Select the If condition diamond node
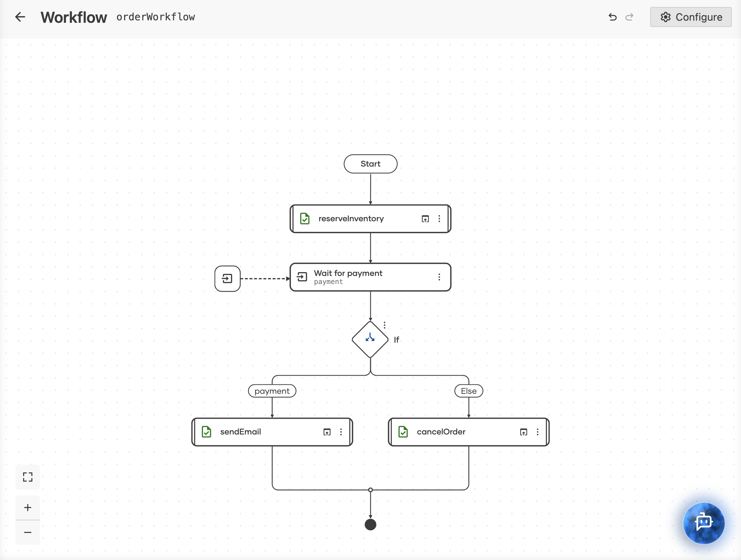 [370, 339]
